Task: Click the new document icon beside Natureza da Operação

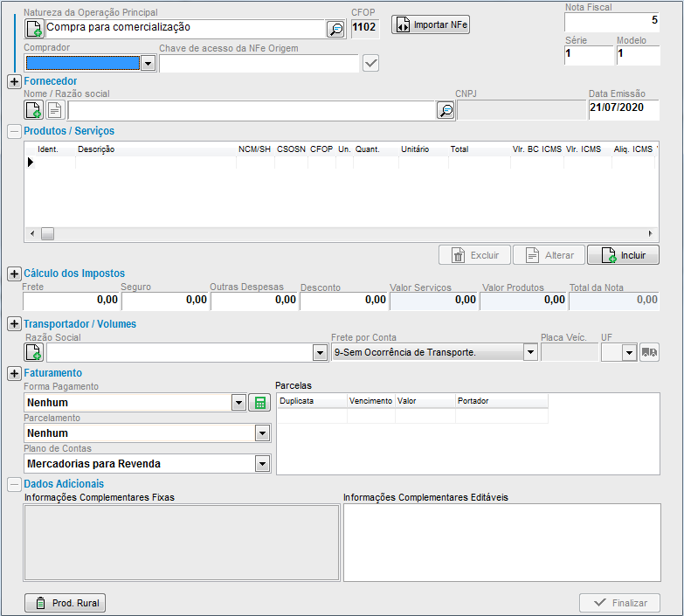Action: click(x=34, y=29)
